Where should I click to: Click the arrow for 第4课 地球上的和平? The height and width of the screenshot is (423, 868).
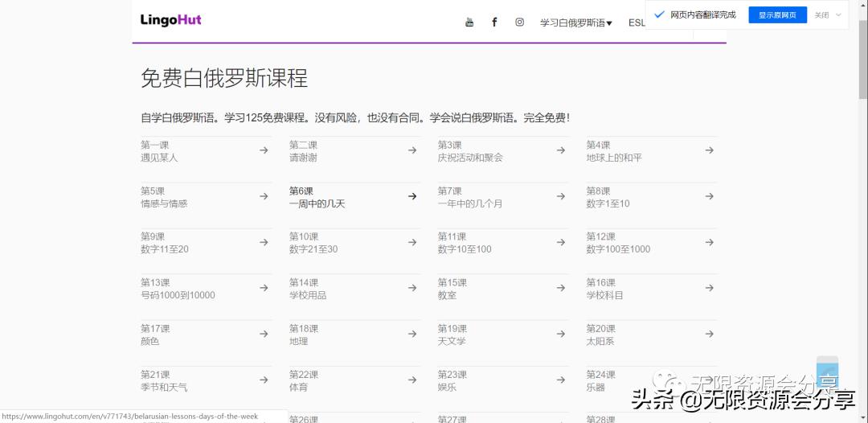pyautogui.click(x=709, y=150)
